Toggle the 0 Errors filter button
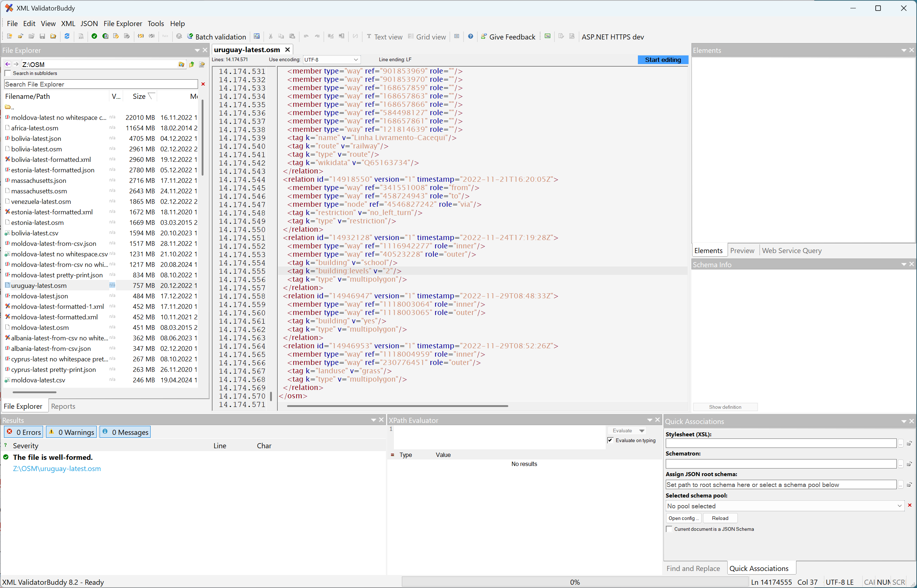 point(24,432)
